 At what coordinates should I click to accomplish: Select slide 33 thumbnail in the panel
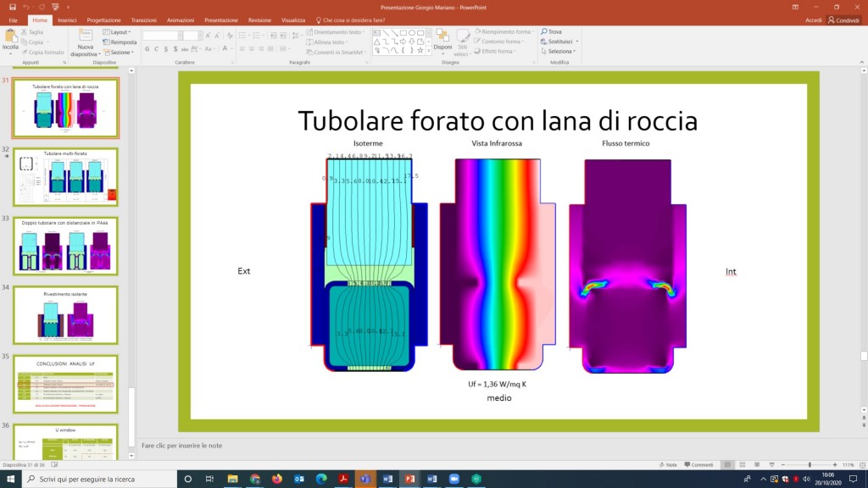(66, 246)
